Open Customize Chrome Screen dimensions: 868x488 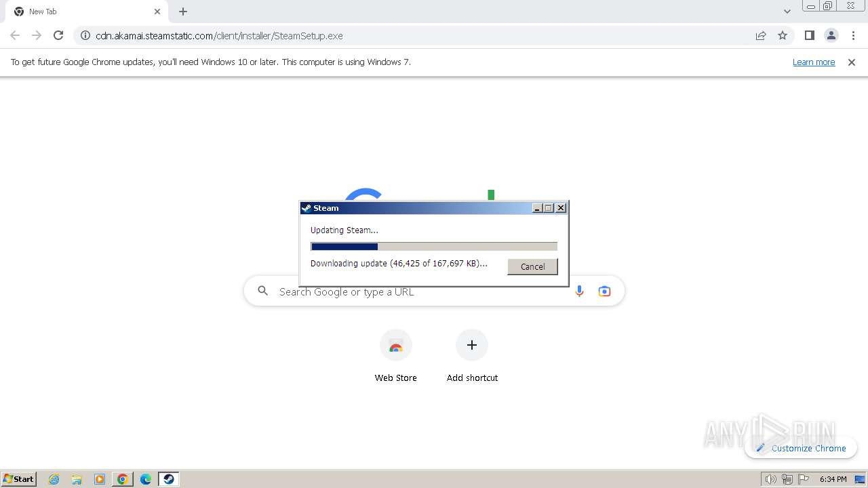coord(801,448)
